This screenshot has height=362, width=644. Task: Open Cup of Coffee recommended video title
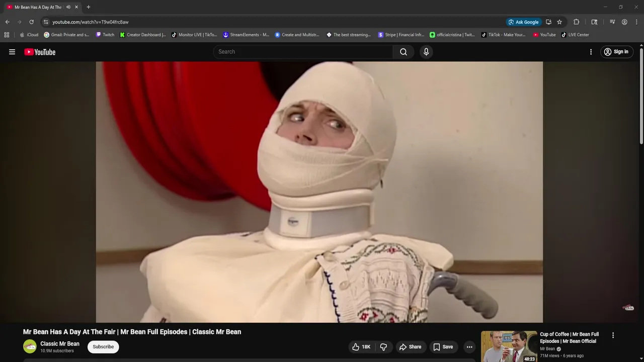[570, 337]
